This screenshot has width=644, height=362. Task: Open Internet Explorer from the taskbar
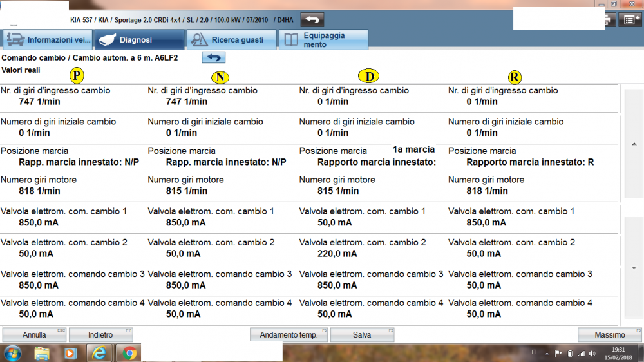(x=99, y=354)
